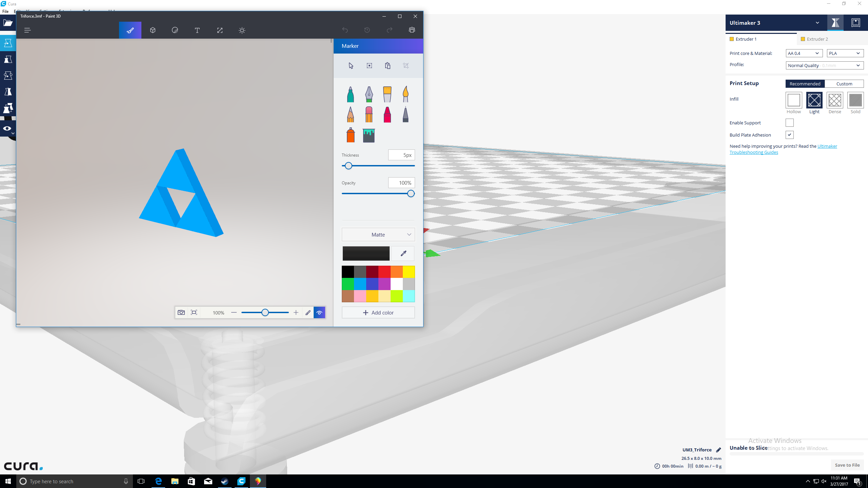Image resolution: width=868 pixels, height=488 pixels.
Task: Click the Opacity value field
Action: pos(401,183)
